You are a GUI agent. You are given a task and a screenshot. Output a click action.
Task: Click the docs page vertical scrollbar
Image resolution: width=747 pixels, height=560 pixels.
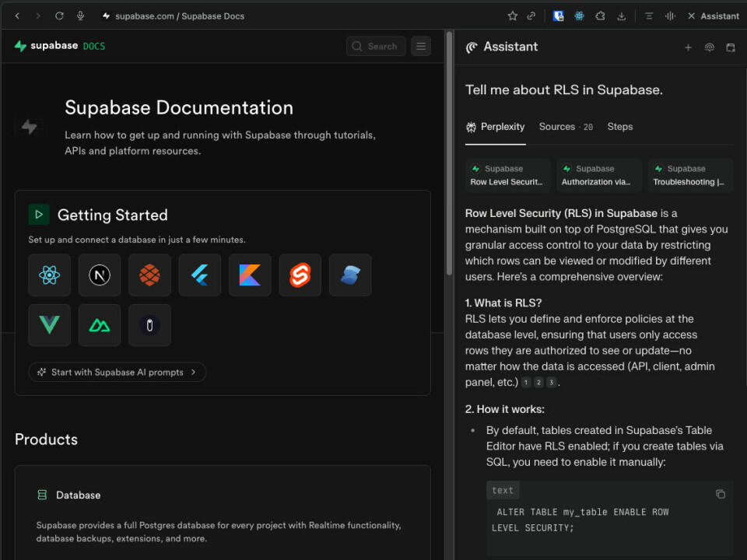(449, 152)
